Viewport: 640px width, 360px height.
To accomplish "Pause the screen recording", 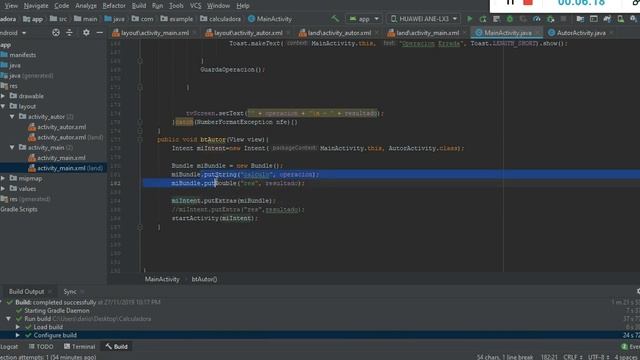I will click(x=510, y=2).
